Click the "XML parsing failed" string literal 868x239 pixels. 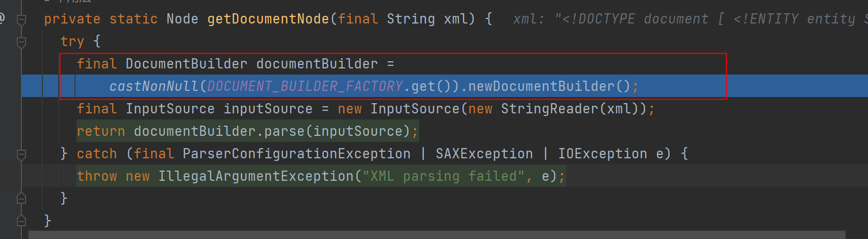tap(444, 176)
